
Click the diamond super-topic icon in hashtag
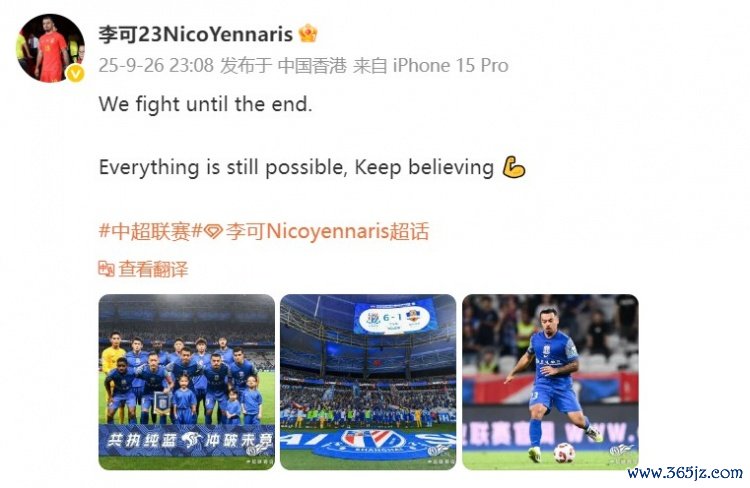(213, 232)
